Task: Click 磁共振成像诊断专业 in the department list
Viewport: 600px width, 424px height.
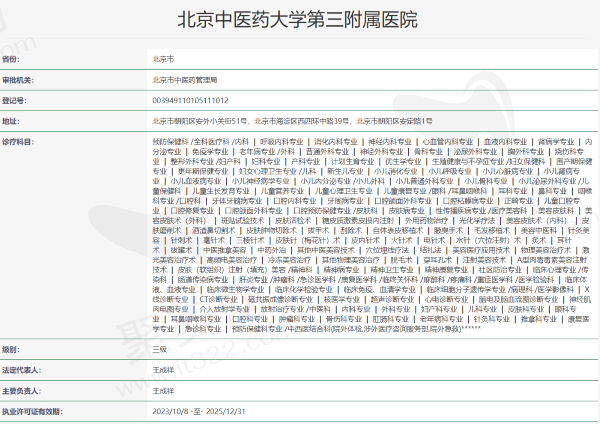Action: tap(280, 300)
